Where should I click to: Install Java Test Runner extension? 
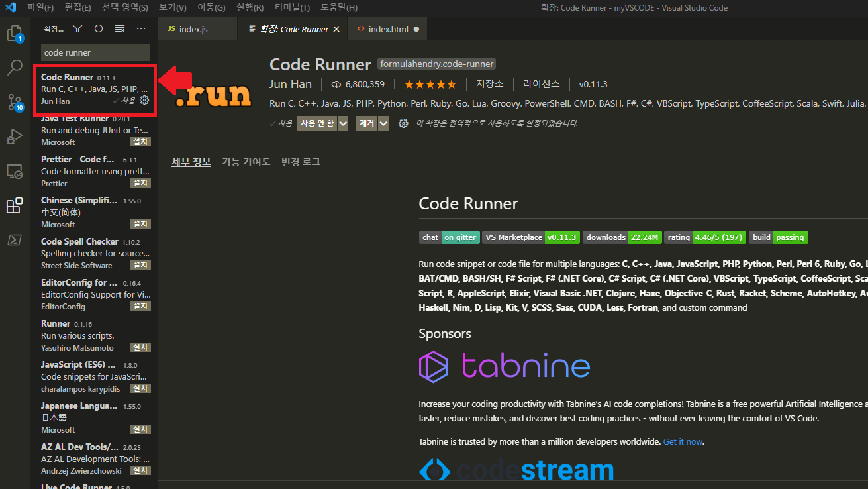140,142
